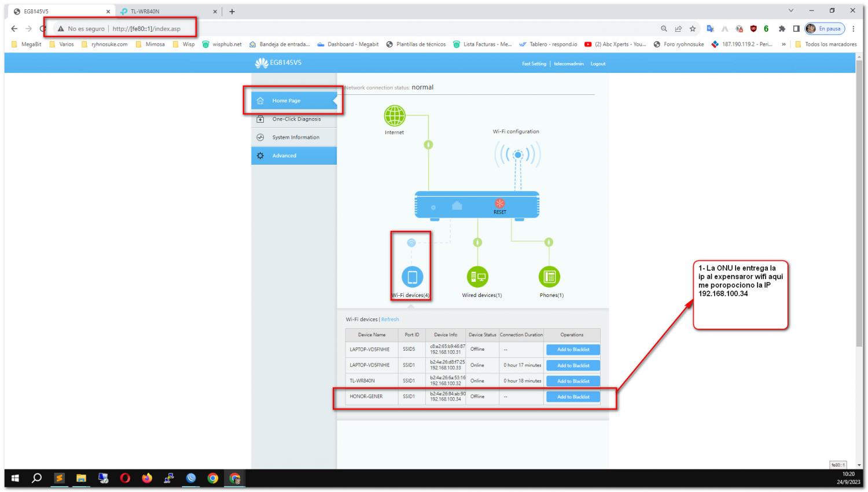868x492 pixels.
Task: Select the Wi-Fi devices tablet icon
Action: click(412, 277)
